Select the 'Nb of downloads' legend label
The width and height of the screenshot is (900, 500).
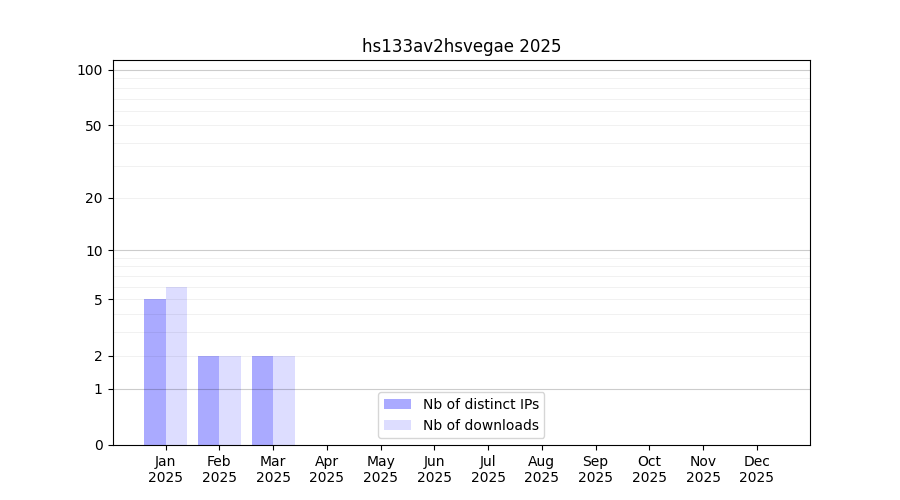(x=480, y=425)
